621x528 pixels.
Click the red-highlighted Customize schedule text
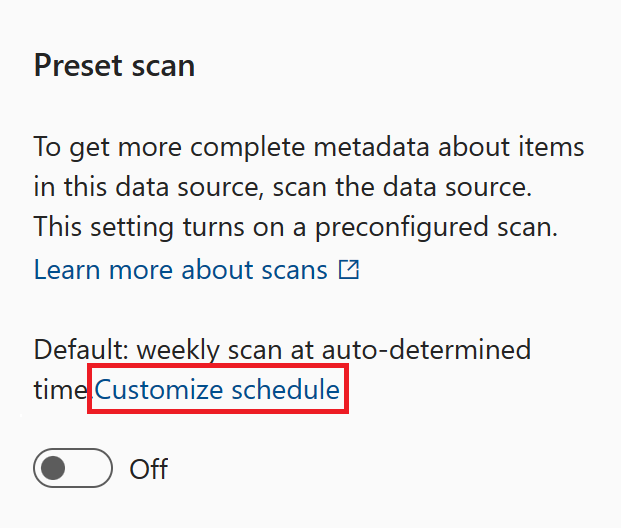(x=217, y=389)
